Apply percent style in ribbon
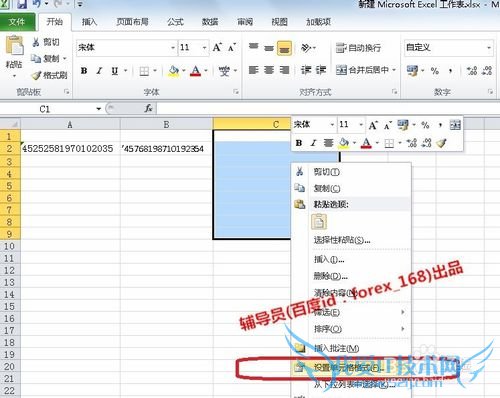The height and width of the screenshot is (398, 500). (x=434, y=71)
